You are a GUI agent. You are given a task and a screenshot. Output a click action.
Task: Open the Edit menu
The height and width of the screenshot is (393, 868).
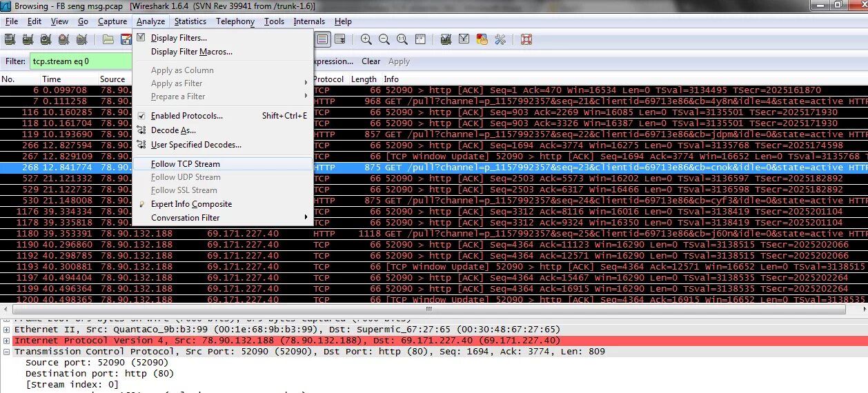(x=34, y=21)
